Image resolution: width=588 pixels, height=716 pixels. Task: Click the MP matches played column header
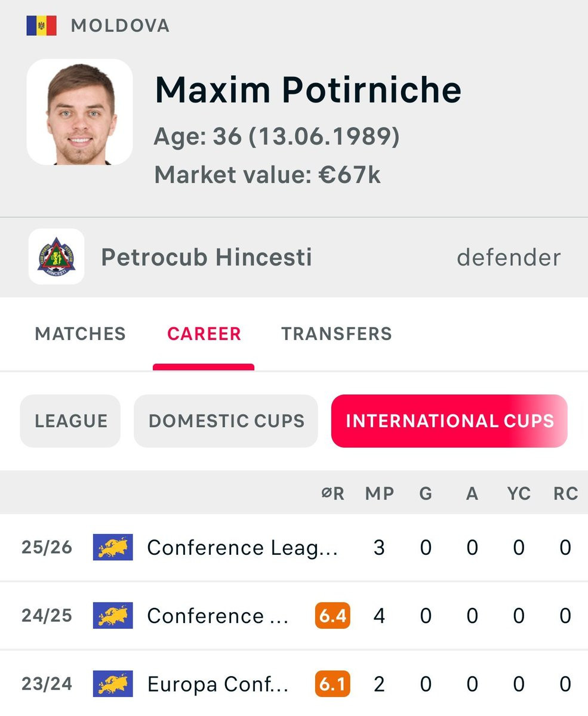379,493
